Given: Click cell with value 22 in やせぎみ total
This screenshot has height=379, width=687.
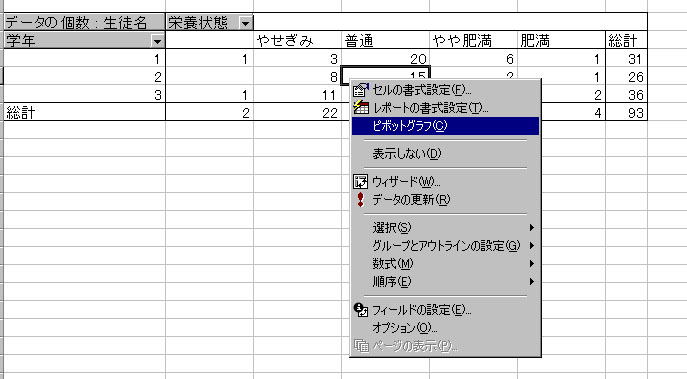Looking at the screenshot, I should 297,112.
